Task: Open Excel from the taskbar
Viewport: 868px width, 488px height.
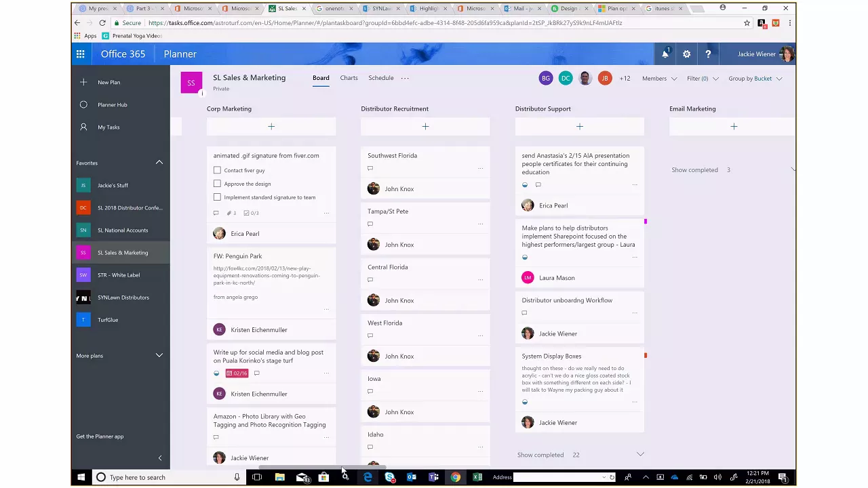Action: click(477, 477)
